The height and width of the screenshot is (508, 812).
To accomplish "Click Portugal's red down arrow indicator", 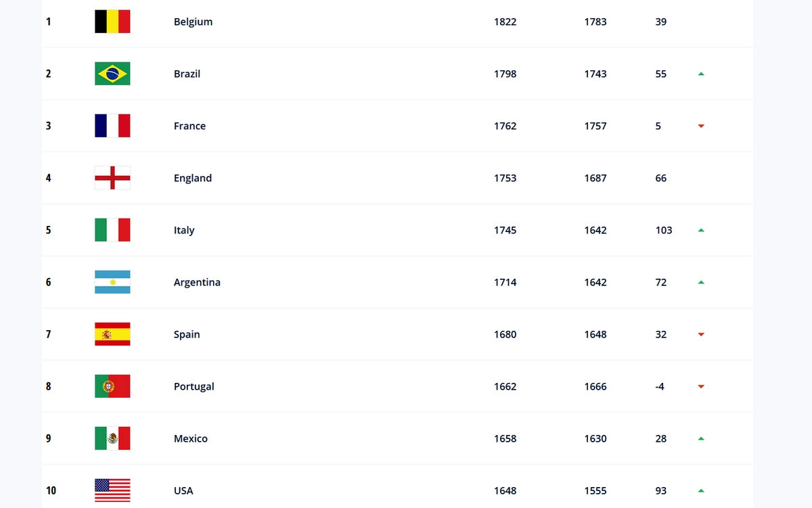I will click(701, 387).
